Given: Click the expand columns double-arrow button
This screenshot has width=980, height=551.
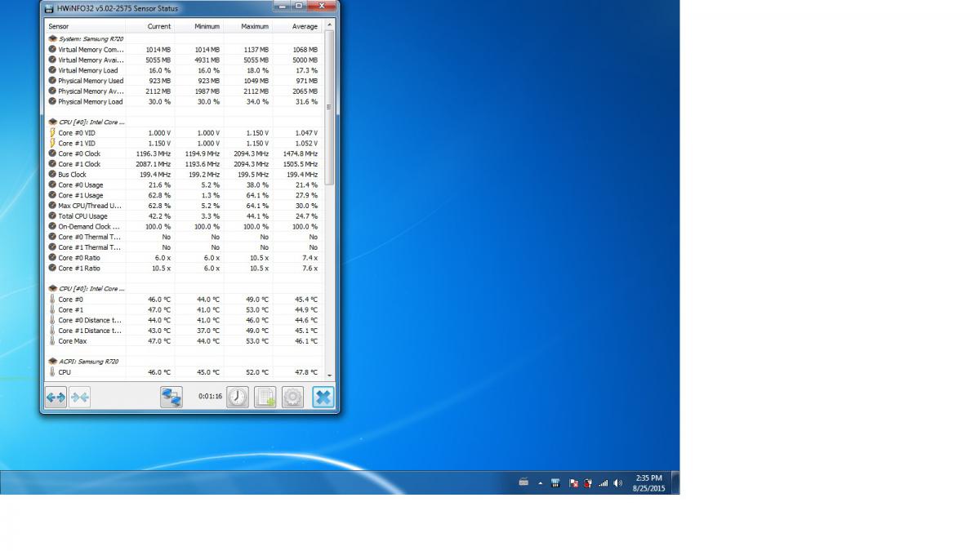Looking at the screenshot, I should point(56,398).
